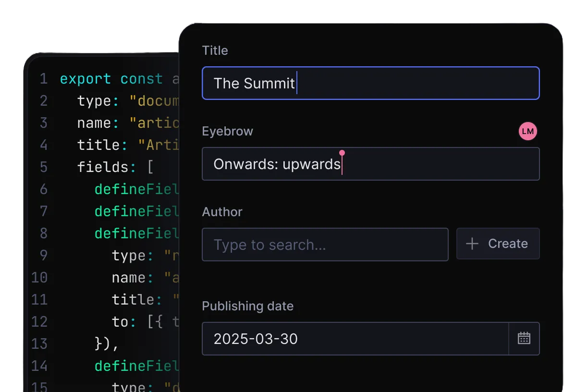Click the Author field label

[222, 211]
